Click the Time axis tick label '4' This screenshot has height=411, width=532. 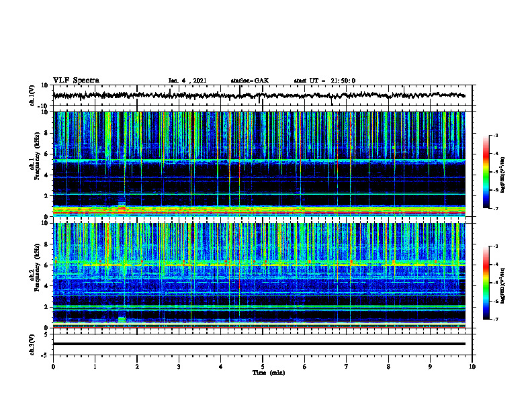coord(220,367)
